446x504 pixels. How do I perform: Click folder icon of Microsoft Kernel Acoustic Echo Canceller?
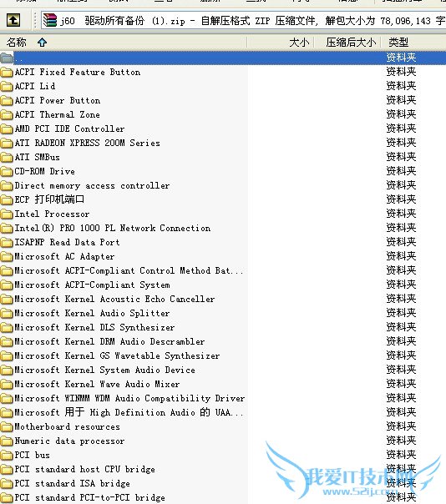7,299
